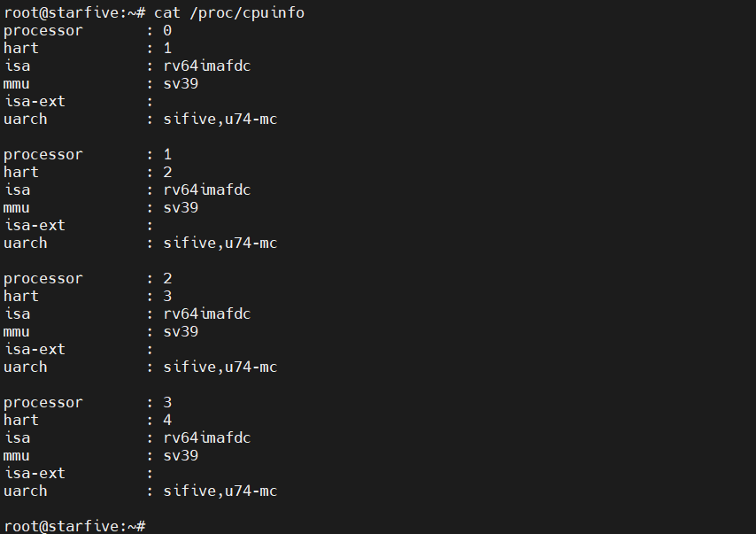
Task: Click sv39 in the processor 1 block
Action: pyautogui.click(x=181, y=207)
